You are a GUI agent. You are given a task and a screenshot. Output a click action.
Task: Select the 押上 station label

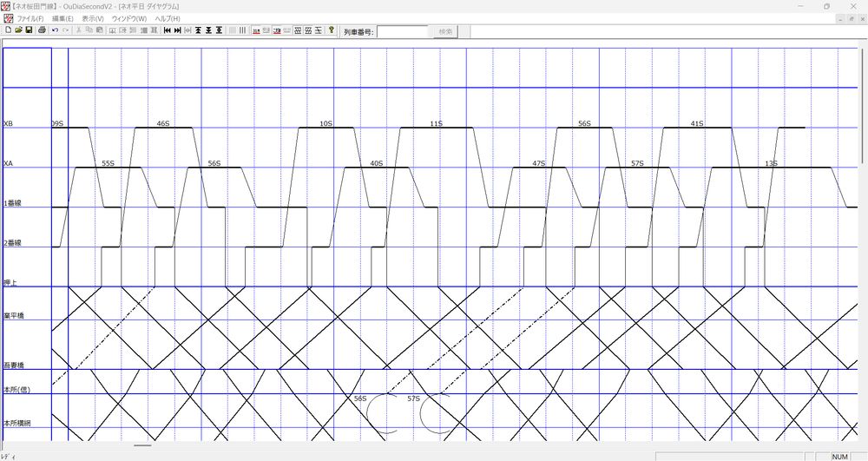(10, 283)
